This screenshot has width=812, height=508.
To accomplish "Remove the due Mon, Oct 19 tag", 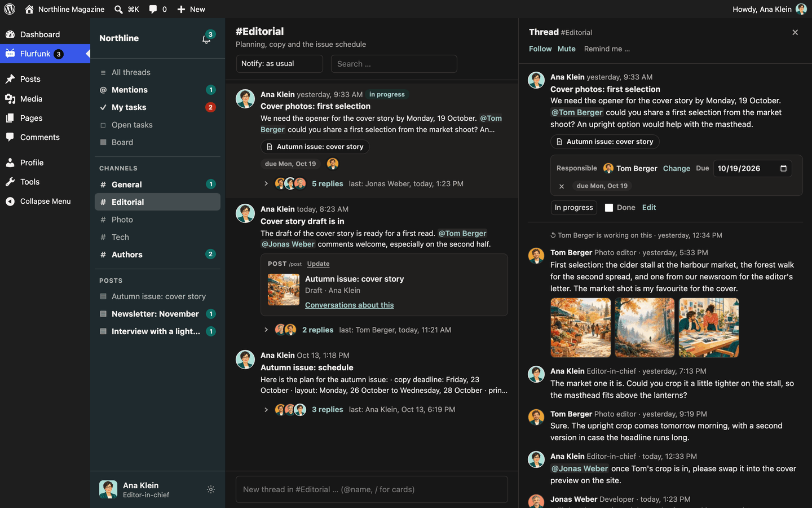I will 562,186.
